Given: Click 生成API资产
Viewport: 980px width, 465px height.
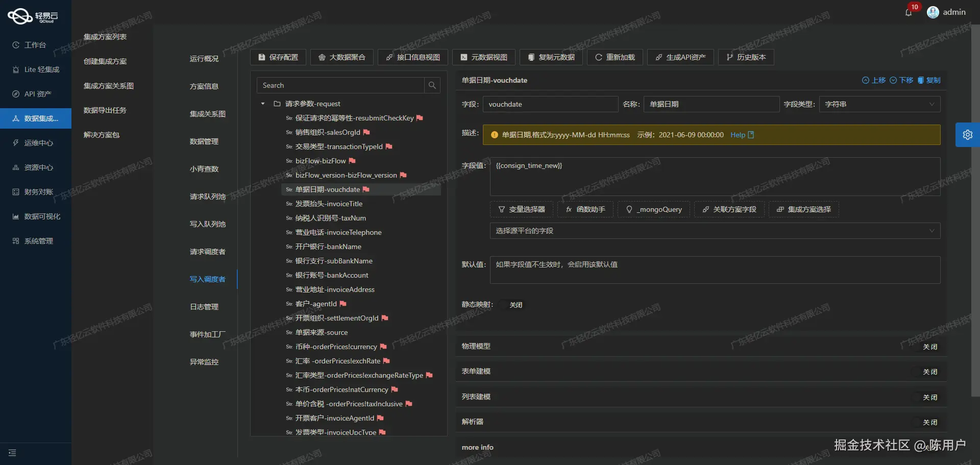Looking at the screenshot, I should 680,57.
